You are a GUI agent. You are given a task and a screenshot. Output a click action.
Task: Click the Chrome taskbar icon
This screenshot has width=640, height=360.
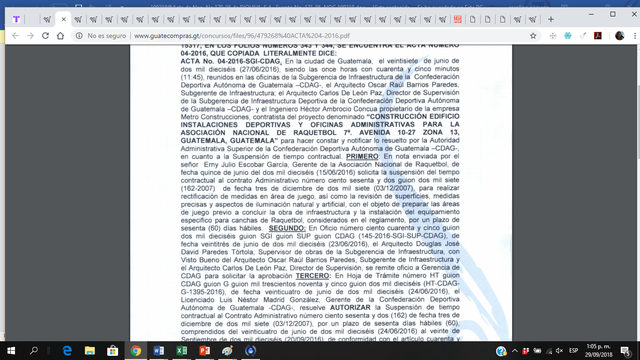click(x=136, y=351)
